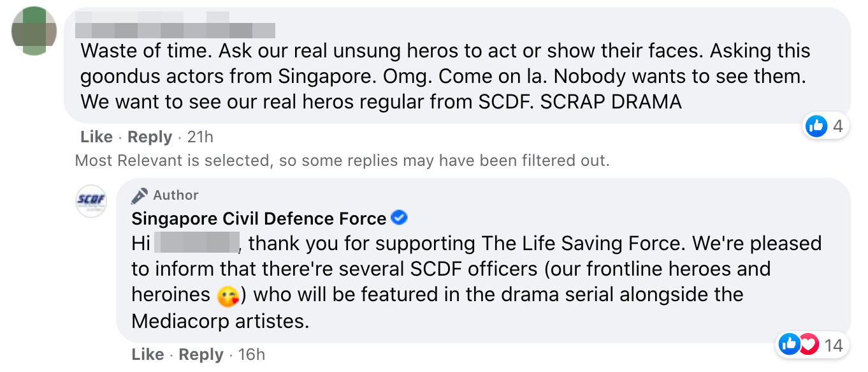Like the 'Waste of time' comment
Image resolution: width=868 pixels, height=372 pixels.
[96, 137]
